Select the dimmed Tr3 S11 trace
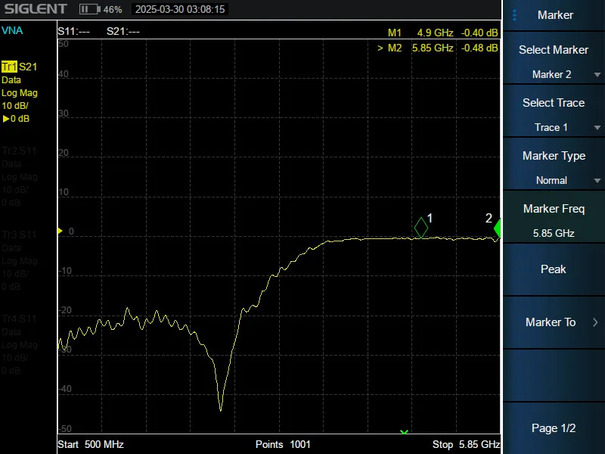The width and height of the screenshot is (605, 454). 19,235
